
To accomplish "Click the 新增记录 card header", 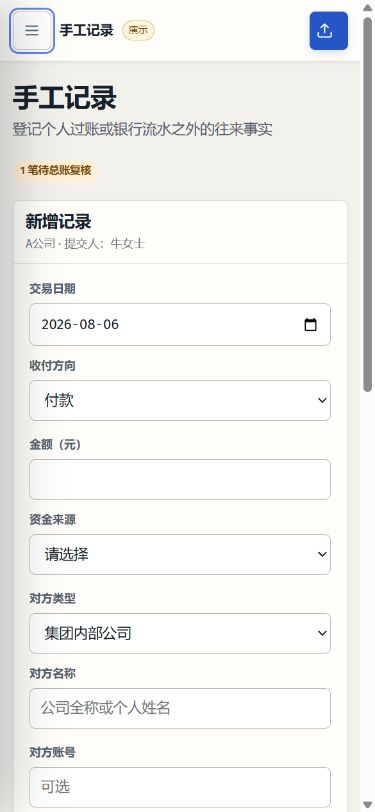I will pos(180,232).
